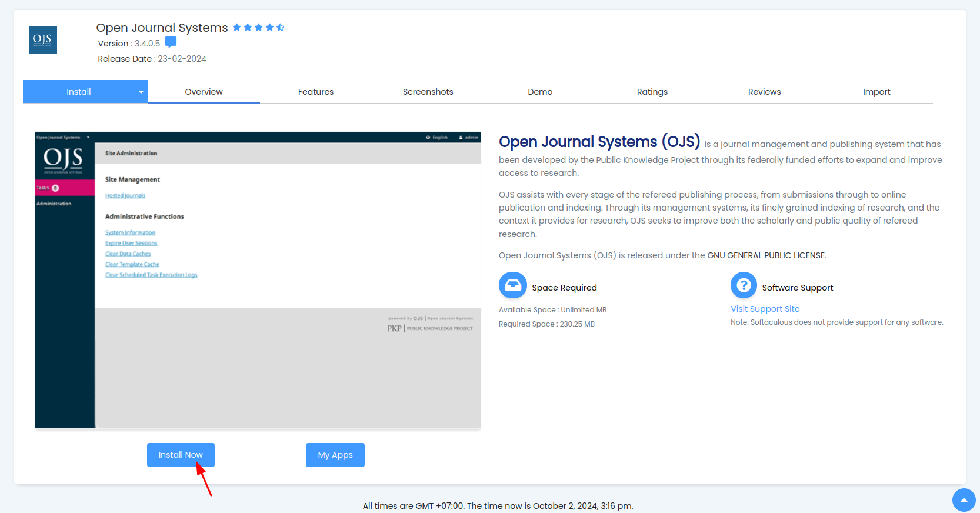980x513 pixels.
Task: Click the Software Support label
Action: 797,288
